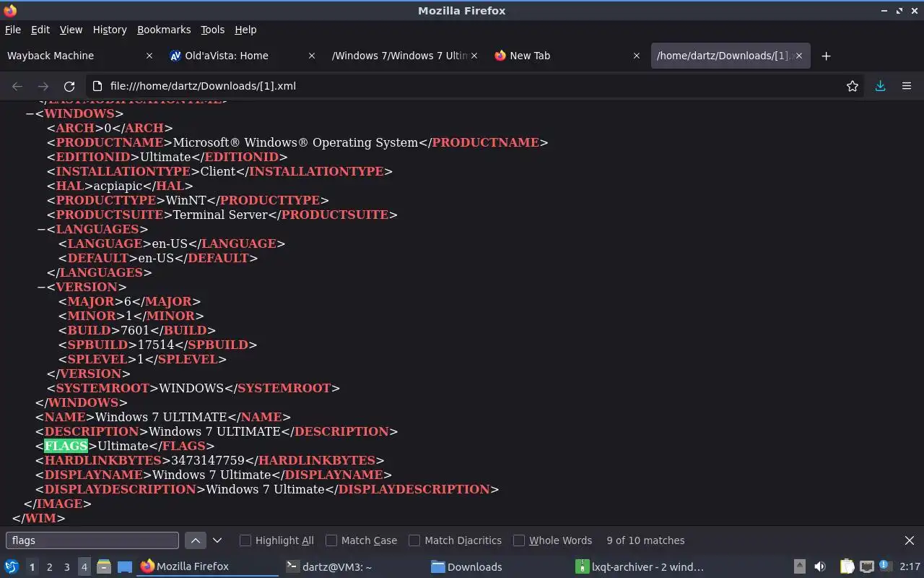Switch to virtual desktop 2

[49, 566]
